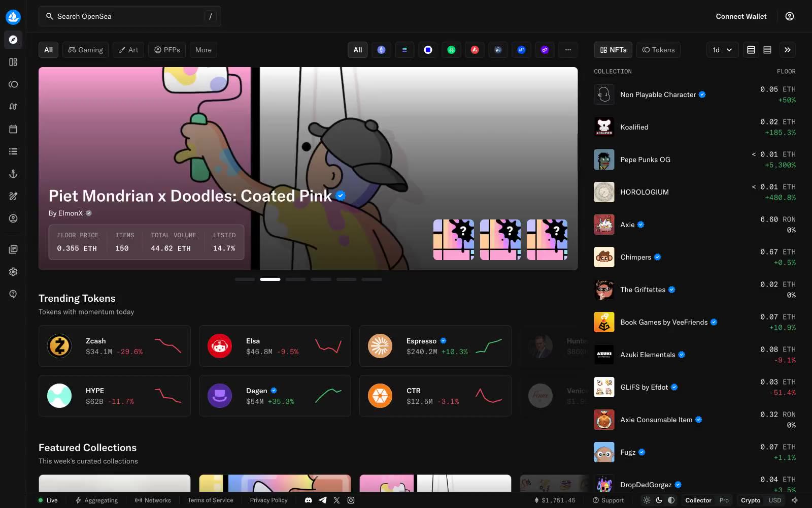Click the Connect Wallet button
Viewport: 812px width, 508px height.
pos(741,16)
